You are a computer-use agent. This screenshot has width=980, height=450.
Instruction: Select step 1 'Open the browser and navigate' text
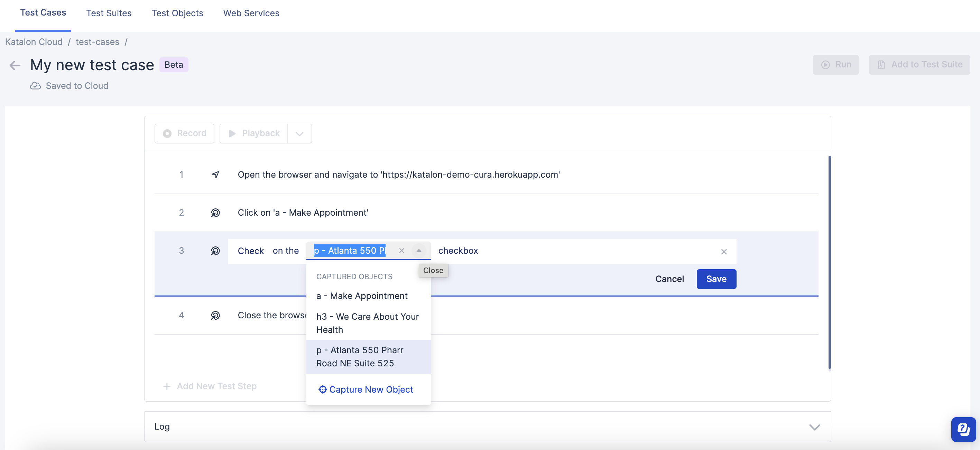tap(399, 175)
